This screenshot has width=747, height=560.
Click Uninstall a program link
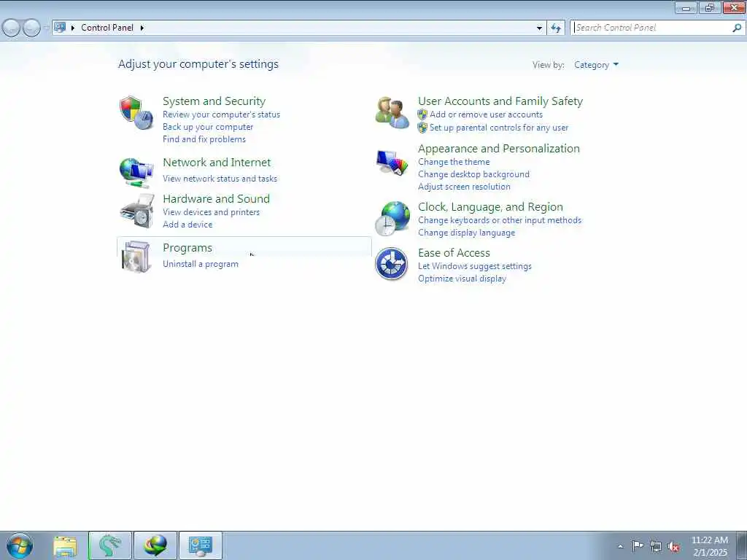coord(200,264)
